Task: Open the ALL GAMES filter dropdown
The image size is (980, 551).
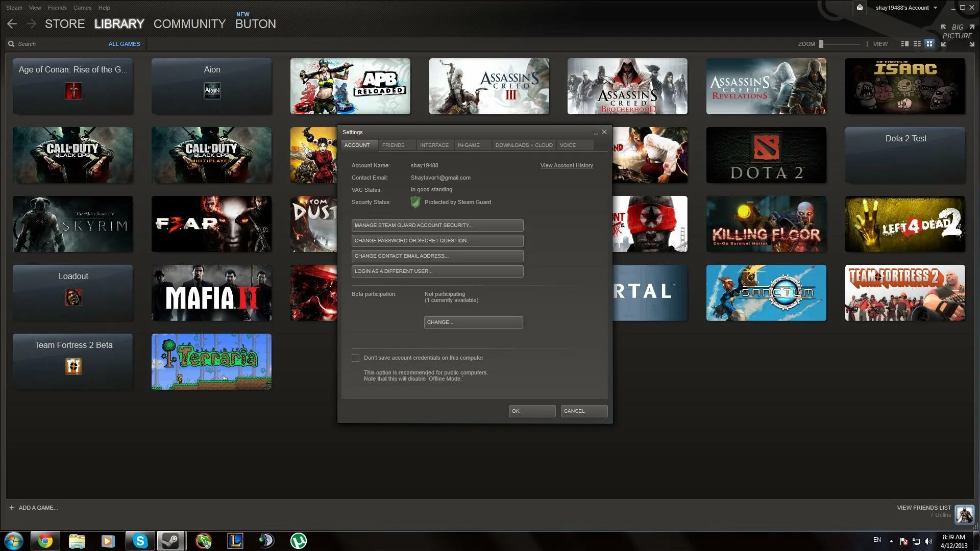Action: pyautogui.click(x=124, y=44)
